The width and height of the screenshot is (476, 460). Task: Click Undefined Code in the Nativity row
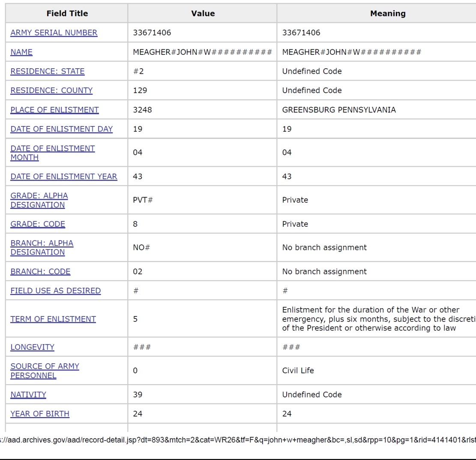click(x=312, y=394)
